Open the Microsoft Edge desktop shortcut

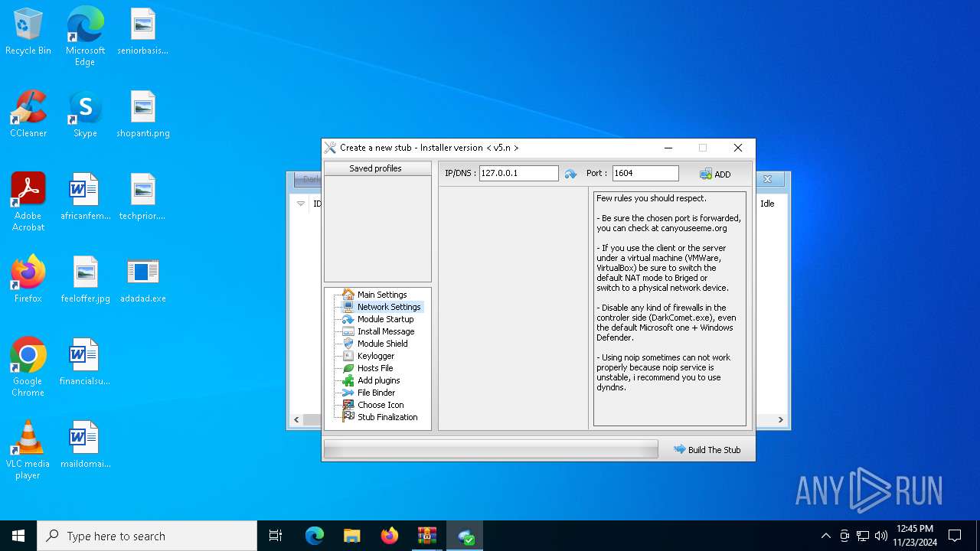85,36
